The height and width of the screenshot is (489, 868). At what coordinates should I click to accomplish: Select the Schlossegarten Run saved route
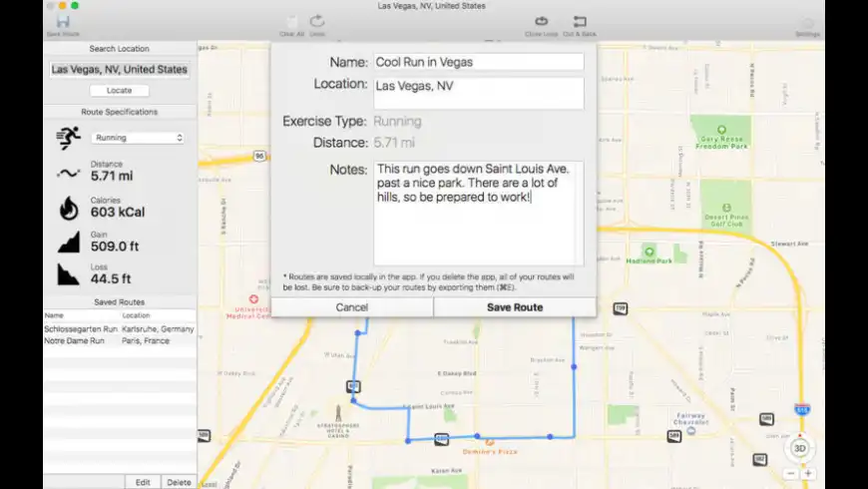coord(120,329)
